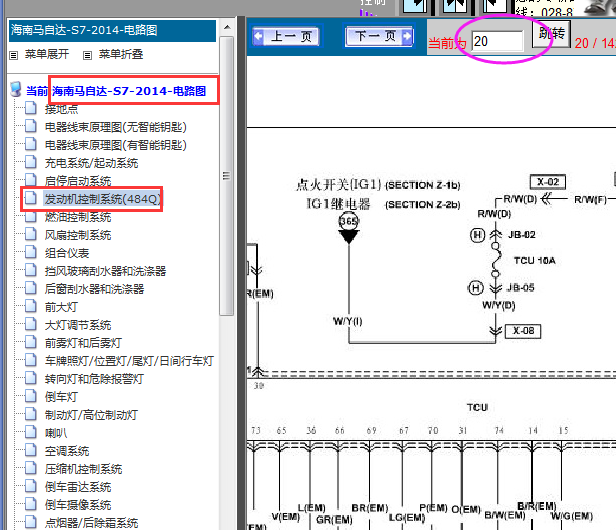Open 点烟器/后除霜系统 diagram
The height and width of the screenshot is (530, 616).
pyautogui.click(x=91, y=523)
